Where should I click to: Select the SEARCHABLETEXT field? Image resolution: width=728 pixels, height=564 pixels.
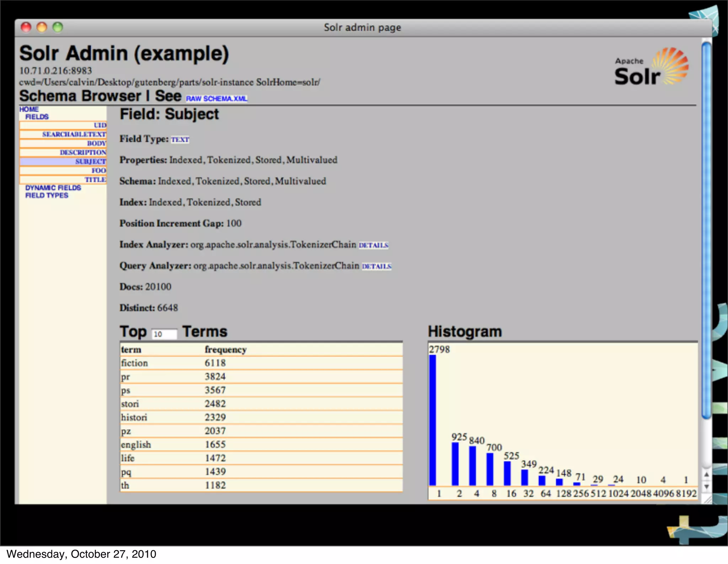74,134
